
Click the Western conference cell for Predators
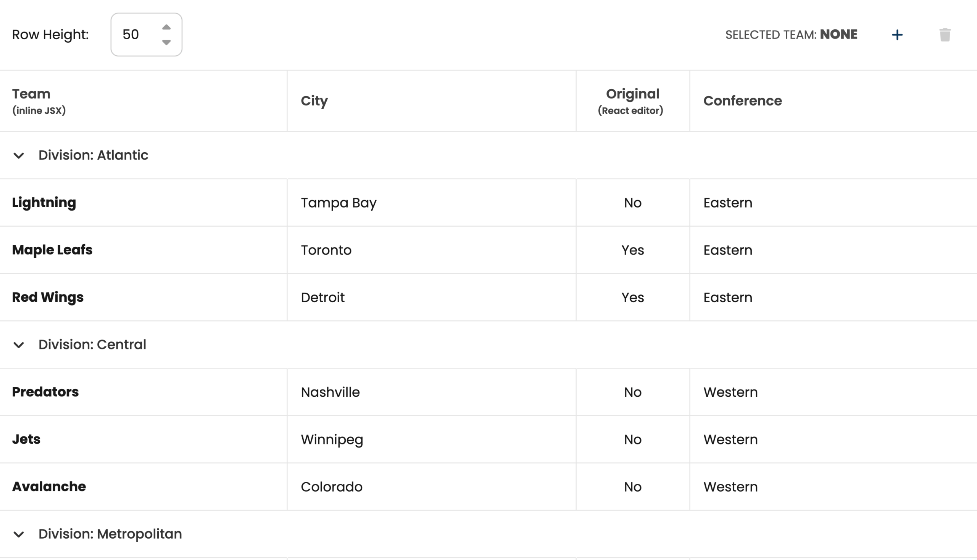tap(730, 392)
